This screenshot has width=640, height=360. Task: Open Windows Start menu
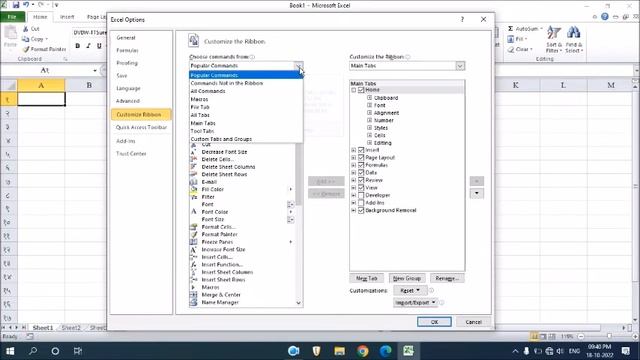tap(10, 351)
